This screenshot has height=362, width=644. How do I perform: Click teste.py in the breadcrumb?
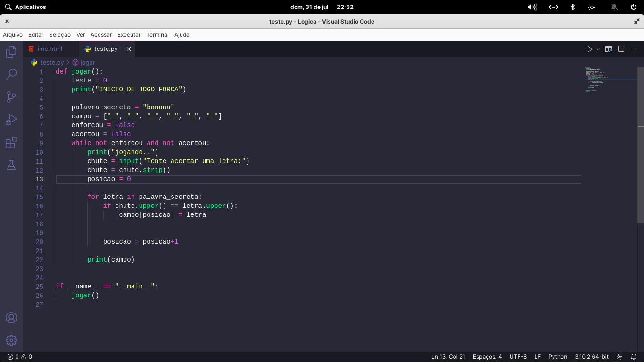coord(52,62)
